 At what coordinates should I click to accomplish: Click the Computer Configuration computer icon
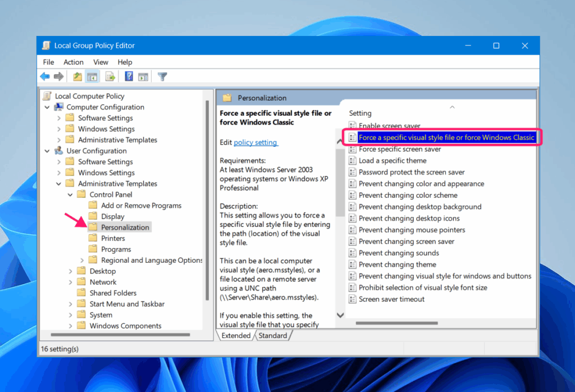58,107
